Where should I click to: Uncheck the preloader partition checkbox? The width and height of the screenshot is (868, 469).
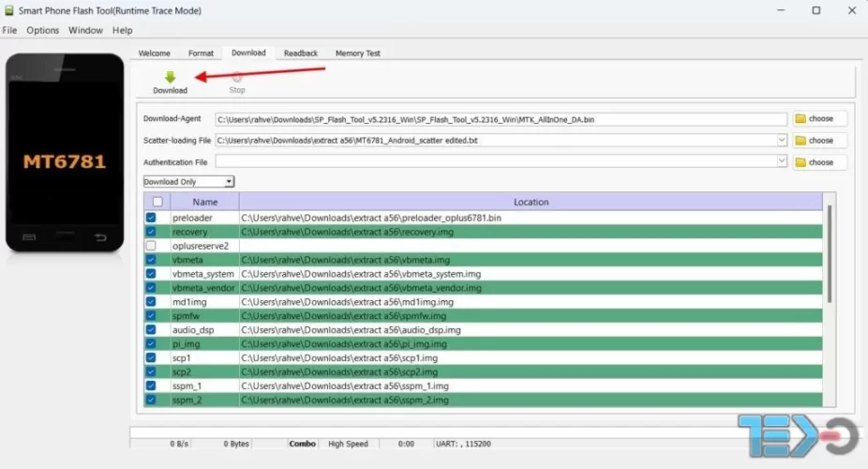[151, 218]
